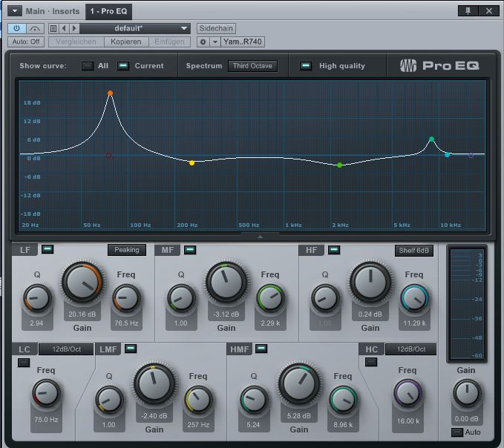Viewport: 504px width, 448px height.
Task: Open the preset list icon
Action: [53, 29]
